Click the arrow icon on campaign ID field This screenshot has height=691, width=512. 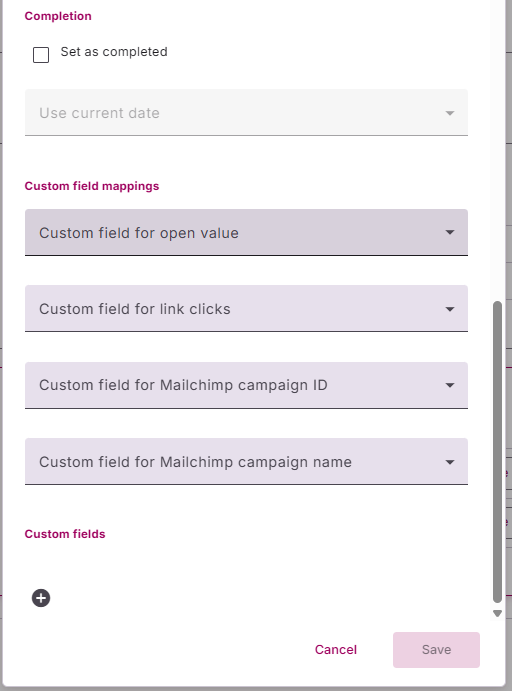(x=449, y=385)
